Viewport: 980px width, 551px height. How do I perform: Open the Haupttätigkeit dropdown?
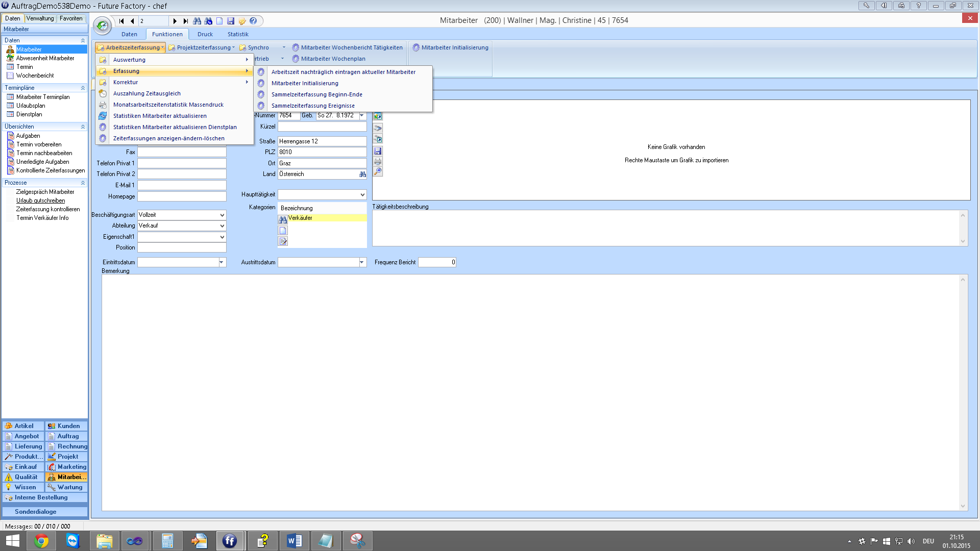pyautogui.click(x=362, y=195)
